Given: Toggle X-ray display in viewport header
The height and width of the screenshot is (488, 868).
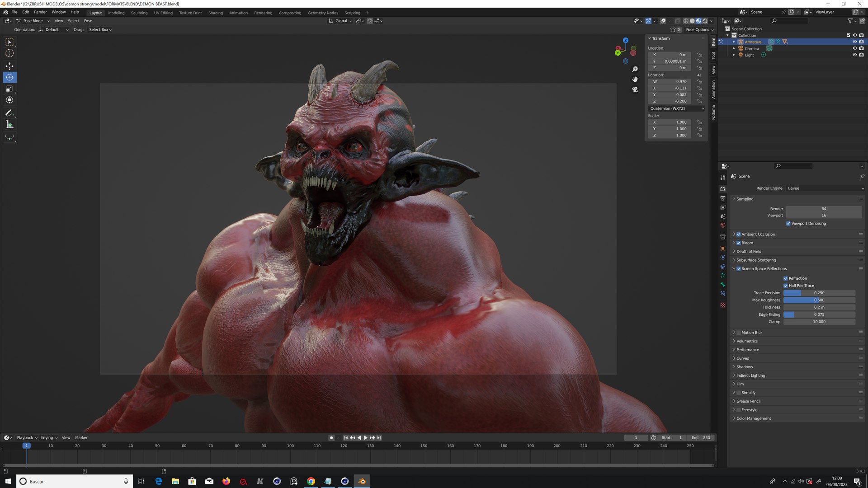Looking at the screenshot, I should (x=677, y=21).
